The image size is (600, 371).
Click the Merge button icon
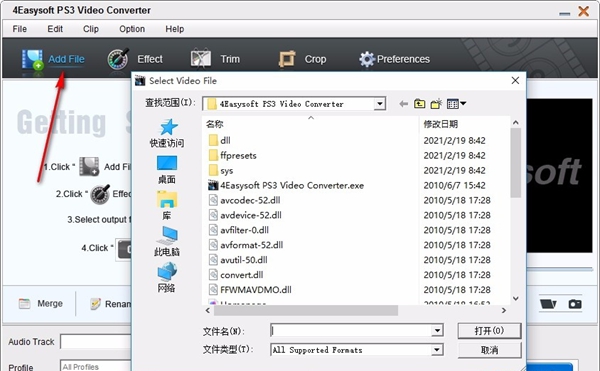coord(24,304)
